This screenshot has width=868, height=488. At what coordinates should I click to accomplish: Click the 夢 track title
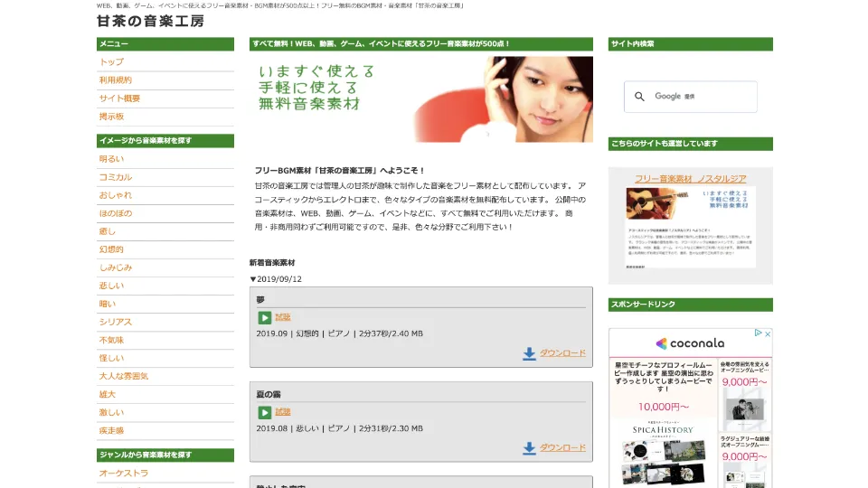click(x=260, y=300)
